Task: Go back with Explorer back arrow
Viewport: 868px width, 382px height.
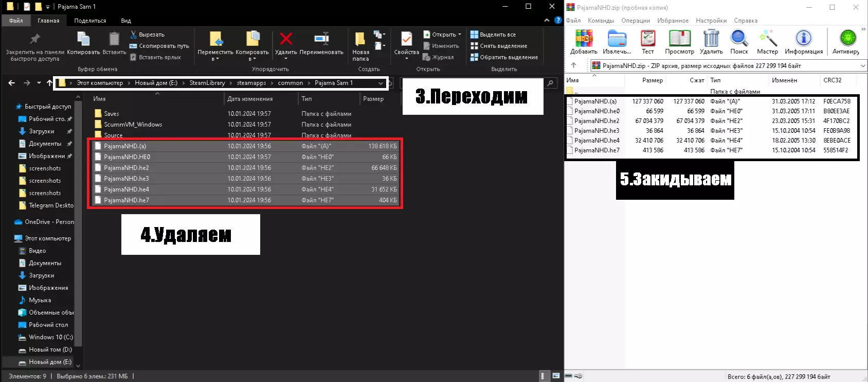Action: point(11,83)
